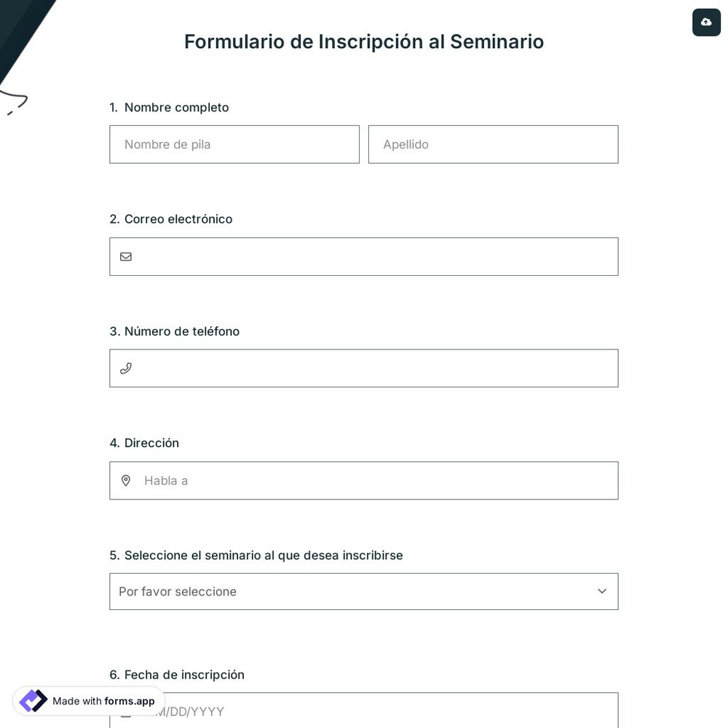Select the envelope icon inside the email input
The image size is (728, 728).
point(126,256)
